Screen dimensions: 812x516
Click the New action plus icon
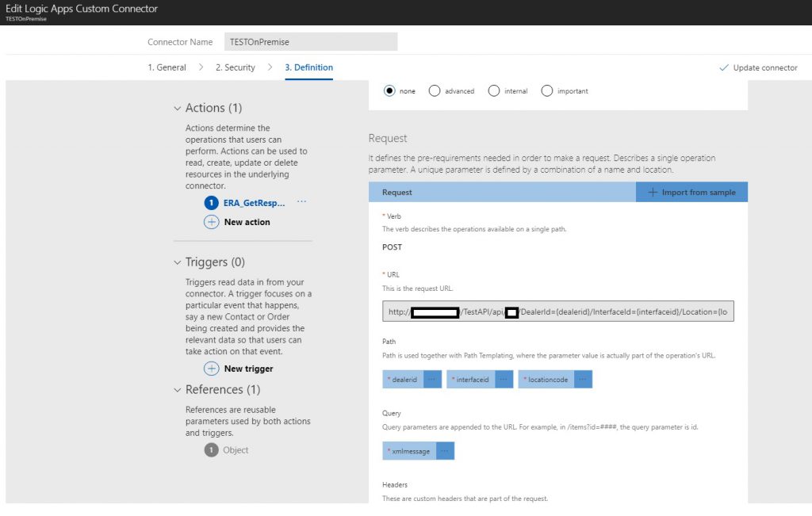(211, 222)
